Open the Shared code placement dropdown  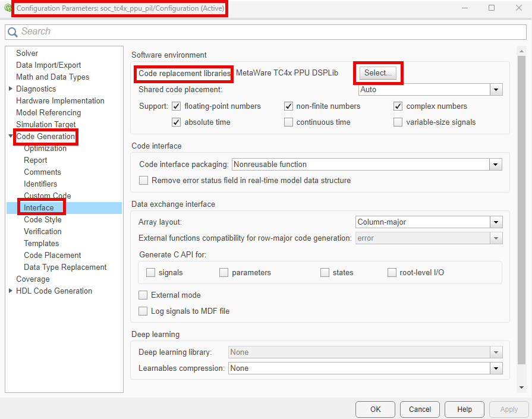click(x=496, y=90)
